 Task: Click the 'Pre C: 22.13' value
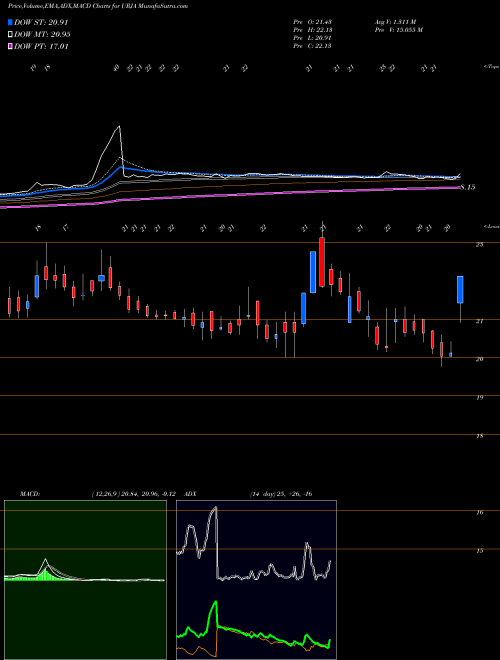pos(312,46)
